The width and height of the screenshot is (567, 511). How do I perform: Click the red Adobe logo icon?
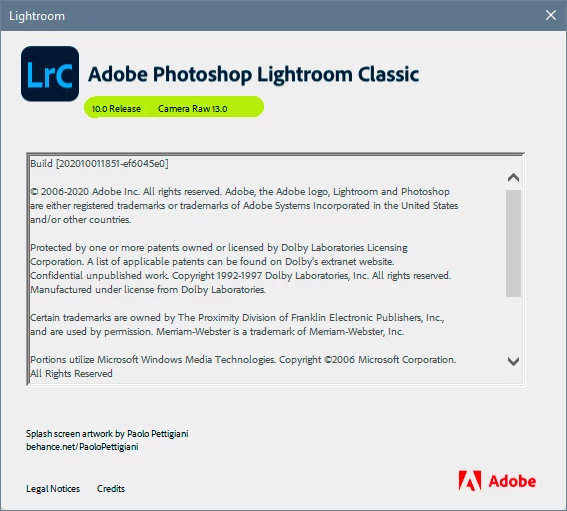pos(470,481)
